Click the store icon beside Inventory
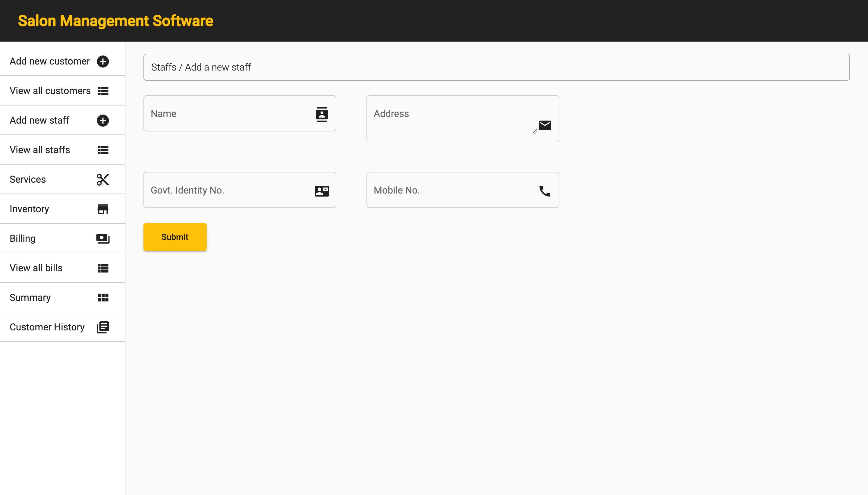The height and width of the screenshot is (495, 868). [103, 209]
